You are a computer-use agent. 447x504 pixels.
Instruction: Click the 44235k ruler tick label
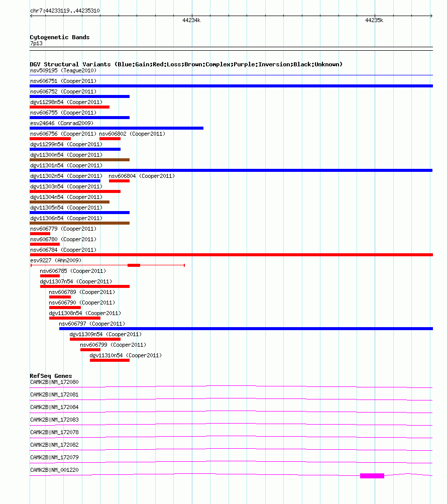point(374,20)
